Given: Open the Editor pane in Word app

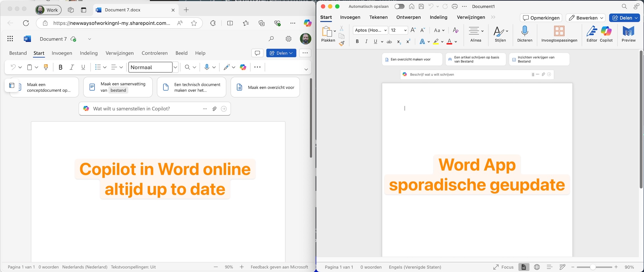Looking at the screenshot, I should 592,34.
